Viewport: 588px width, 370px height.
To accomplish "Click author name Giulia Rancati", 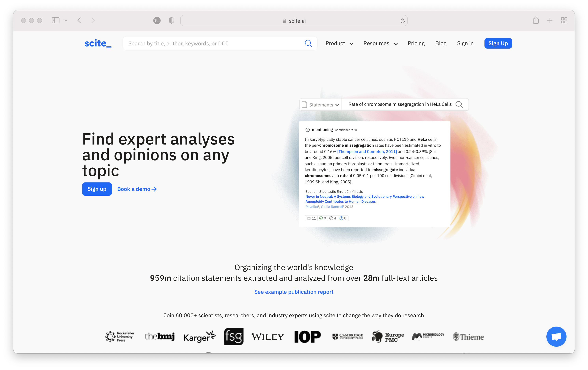I will tap(332, 207).
